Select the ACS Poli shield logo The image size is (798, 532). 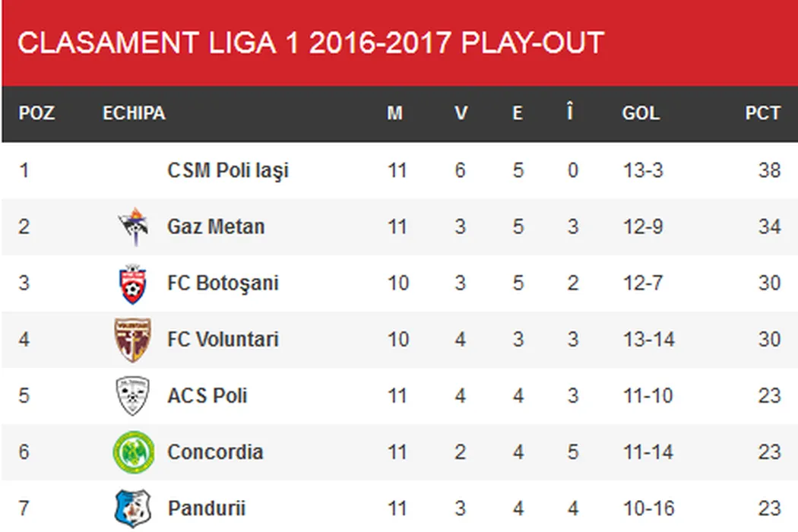pos(133,395)
